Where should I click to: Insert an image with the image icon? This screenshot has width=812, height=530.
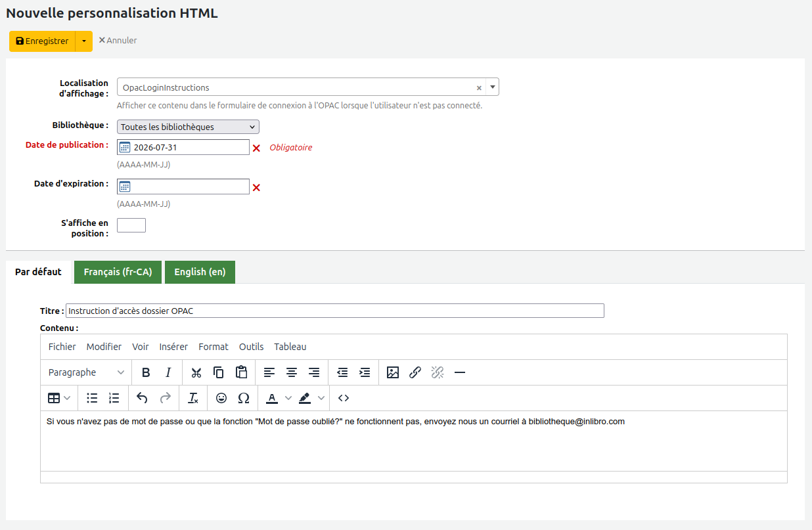click(393, 372)
